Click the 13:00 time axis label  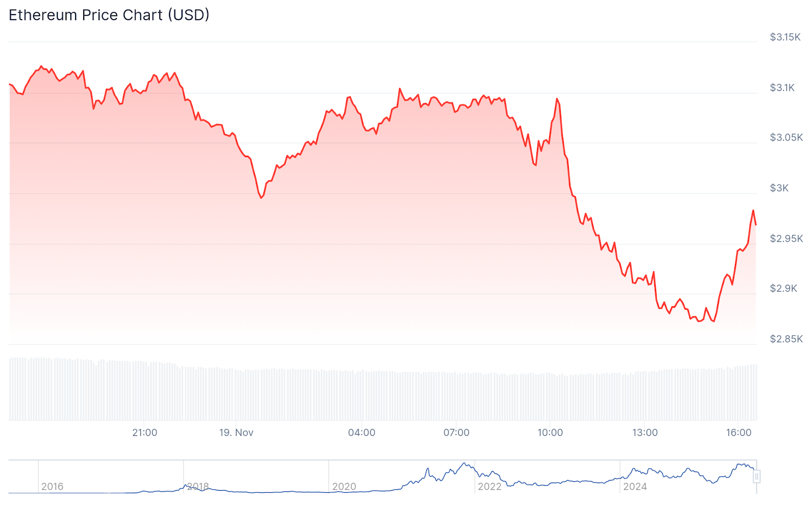[x=645, y=432]
